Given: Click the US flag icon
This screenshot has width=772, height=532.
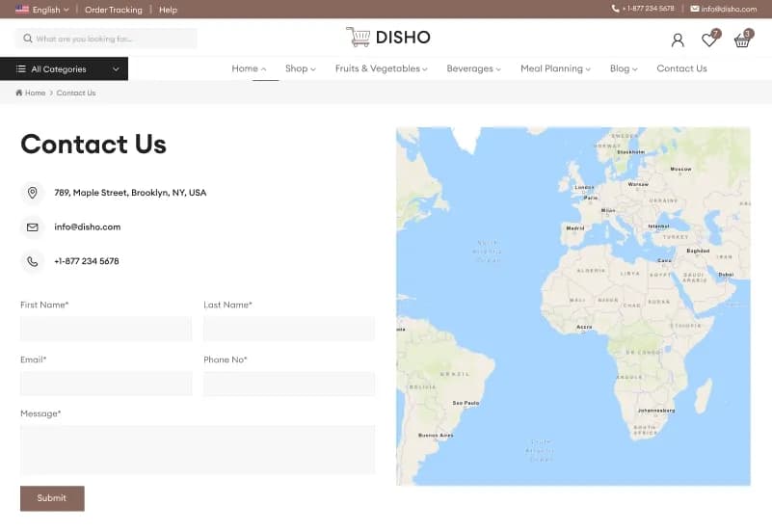Looking at the screenshot, I should click(x=22, y=9).
